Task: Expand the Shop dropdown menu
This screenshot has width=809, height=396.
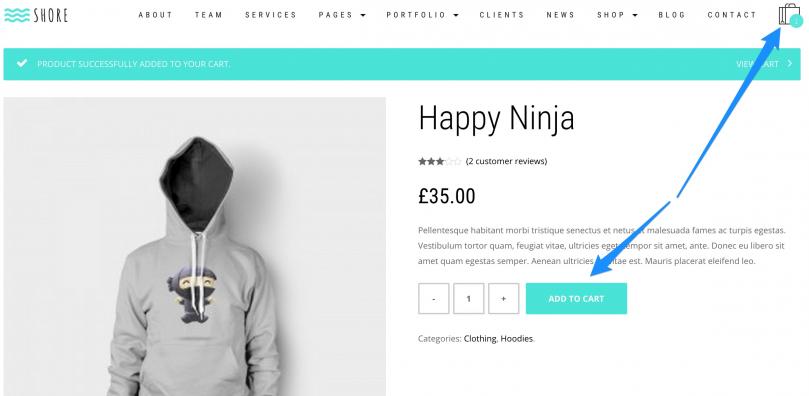Action: click(x=617, y=15)
